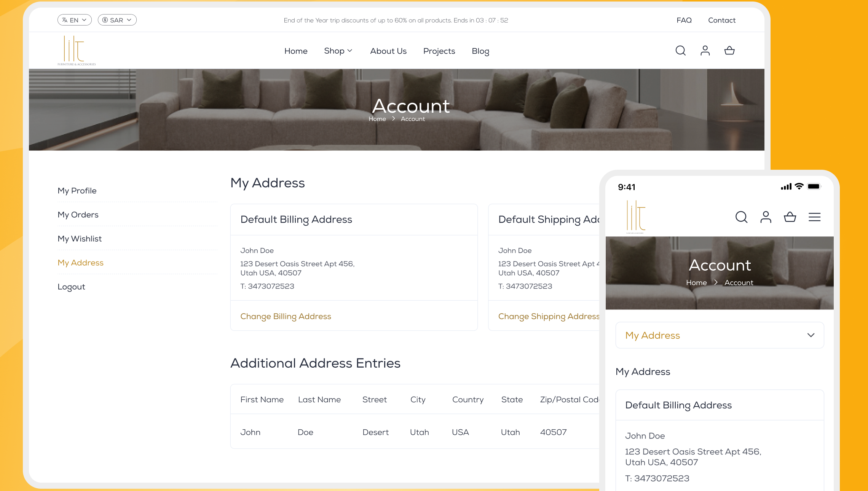868x491 pixels.
Task: Click the mobile search magnifier icon
Action: pyautogui.click(x=741, y=217)
